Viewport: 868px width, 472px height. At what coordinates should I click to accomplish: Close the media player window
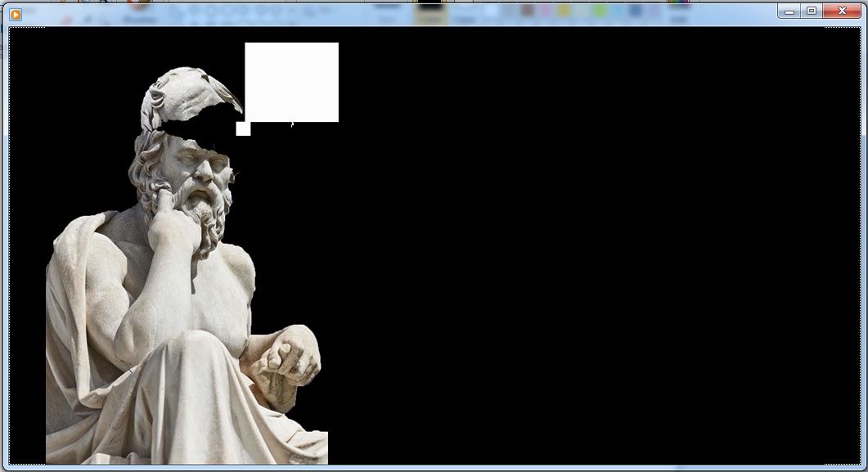pyautogui.click(x=842, y=11)
